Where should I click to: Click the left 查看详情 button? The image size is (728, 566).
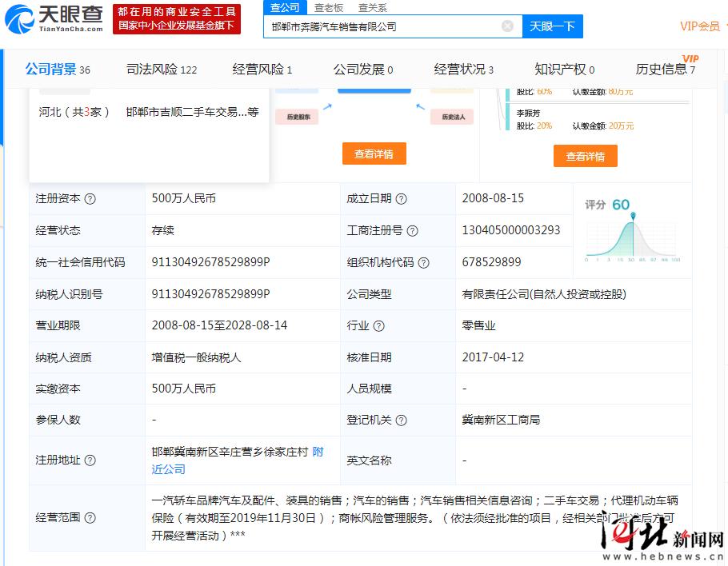[376, 154]
